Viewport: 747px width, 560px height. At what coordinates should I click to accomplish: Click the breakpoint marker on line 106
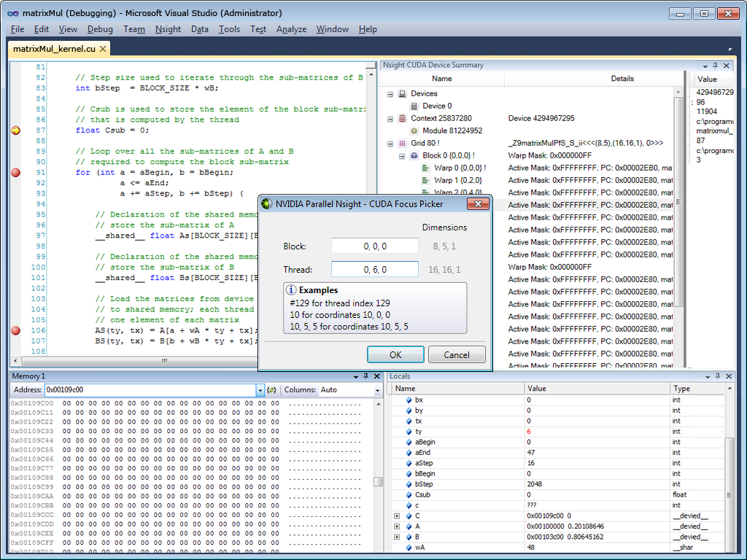[x=16, y=330]
